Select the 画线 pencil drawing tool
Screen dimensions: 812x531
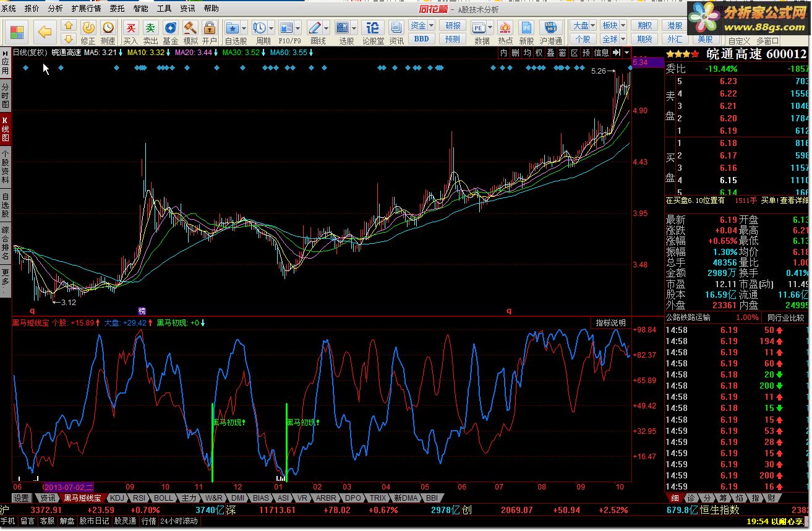click(315, 27)
